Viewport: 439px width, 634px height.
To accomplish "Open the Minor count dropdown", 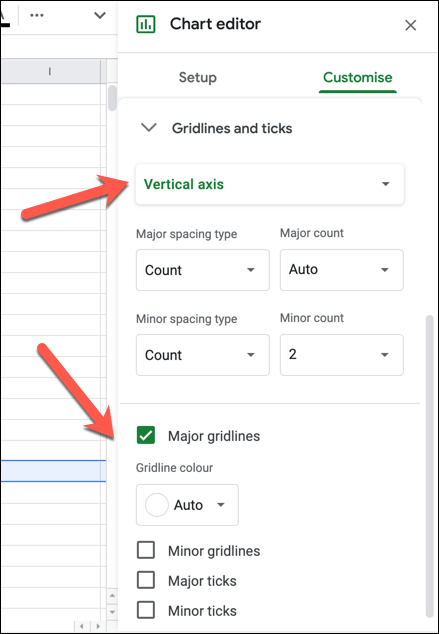I will coord(342,355).
